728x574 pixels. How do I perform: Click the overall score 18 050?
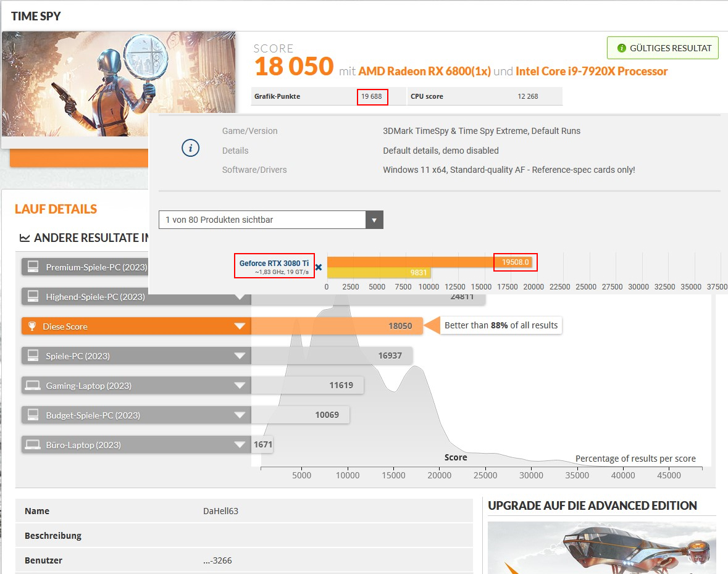294,67
